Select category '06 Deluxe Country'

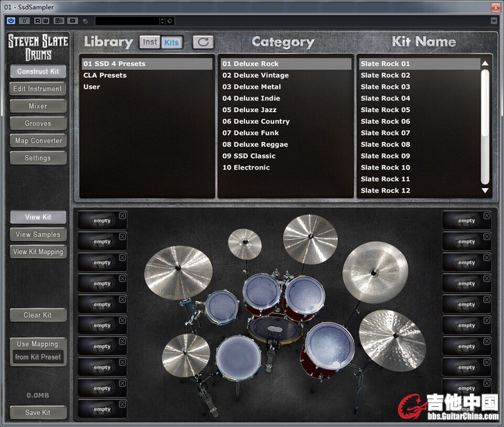pos(286,121)
